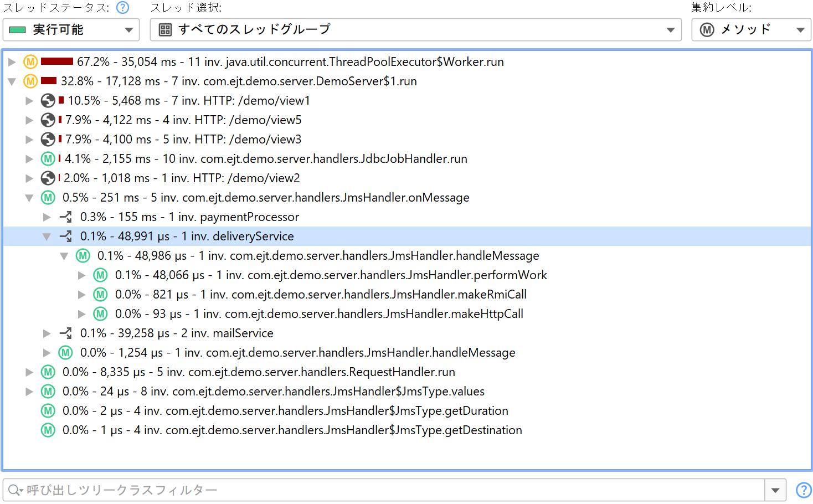Click the method icon of makeRmiCall
Image resolution: width=813 pixels, height=504 pixels.
coord(100,295)
